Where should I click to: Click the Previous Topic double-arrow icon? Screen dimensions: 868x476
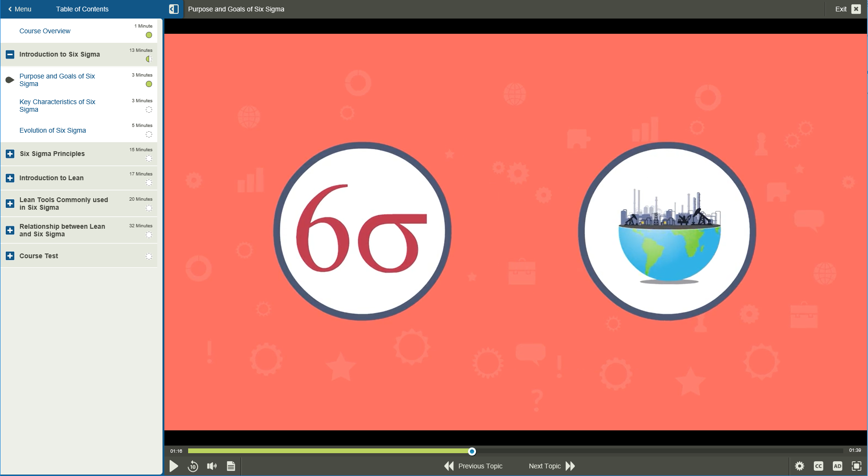coord(448,466)
